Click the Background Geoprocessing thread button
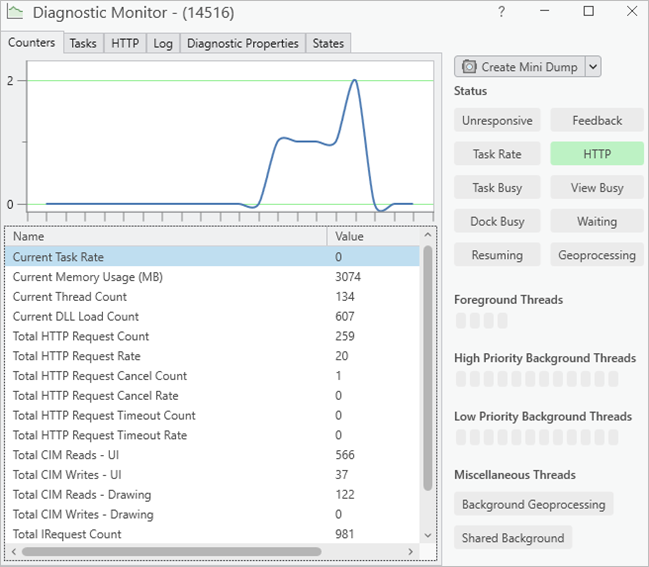This screenshot has height=567, width=649. (533, 504)
